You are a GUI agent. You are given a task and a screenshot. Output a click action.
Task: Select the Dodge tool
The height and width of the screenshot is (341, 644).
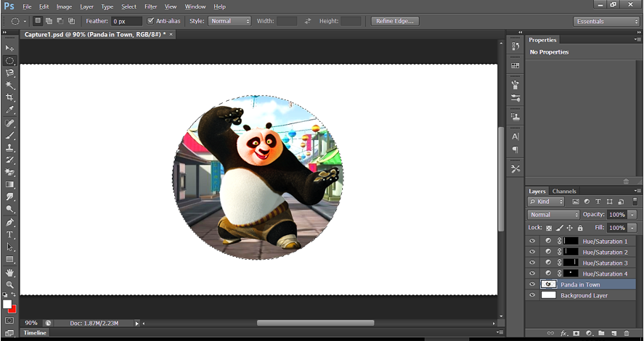pos(9,210)
